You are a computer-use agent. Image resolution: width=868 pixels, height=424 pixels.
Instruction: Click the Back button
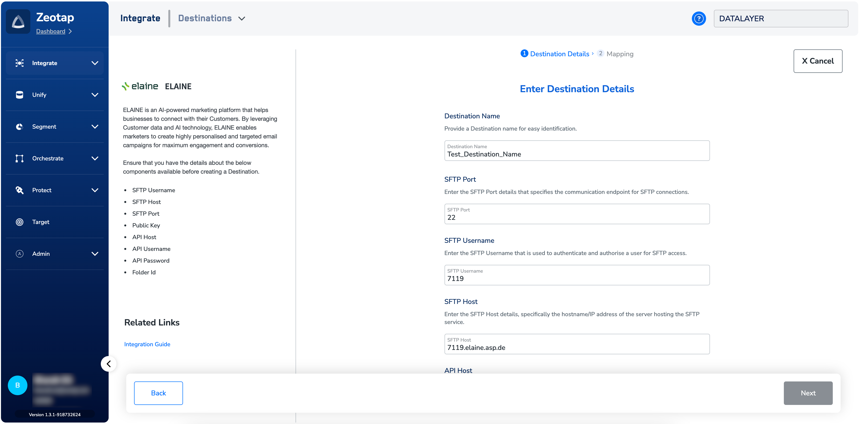click(x=158, y=393)
